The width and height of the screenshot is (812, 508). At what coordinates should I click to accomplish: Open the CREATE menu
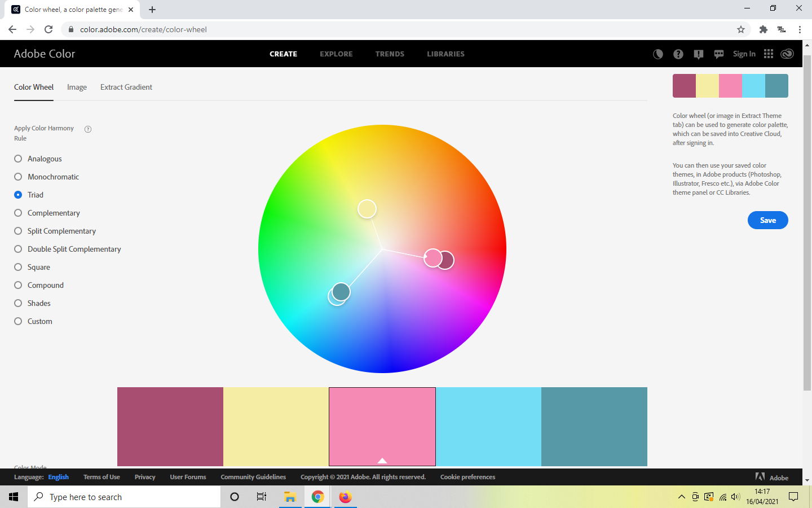(x=283, y=54)
